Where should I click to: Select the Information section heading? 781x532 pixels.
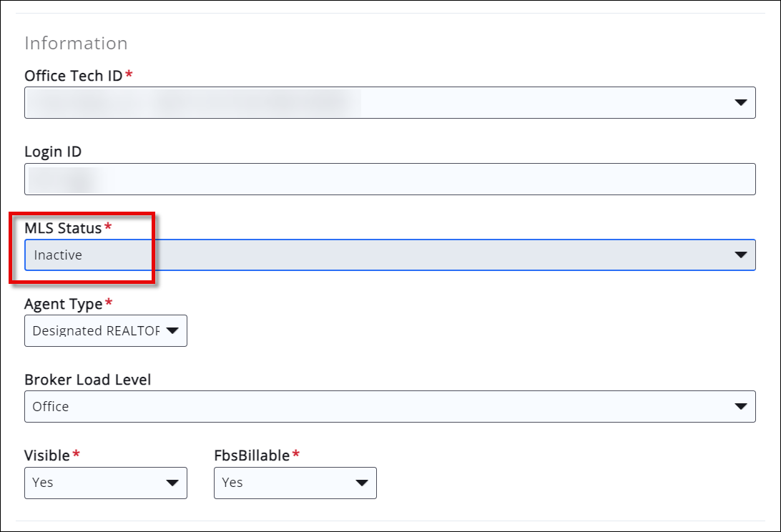[76, 43]
